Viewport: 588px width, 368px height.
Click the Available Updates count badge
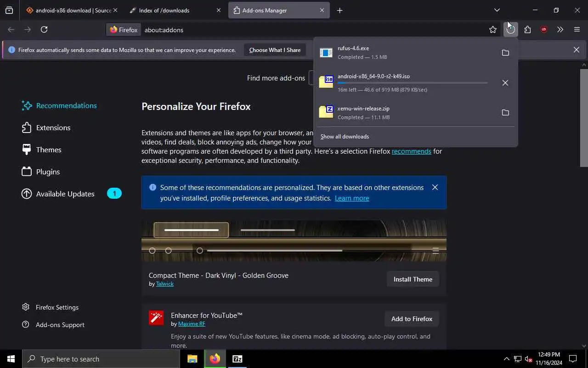[x=114, y=194]
